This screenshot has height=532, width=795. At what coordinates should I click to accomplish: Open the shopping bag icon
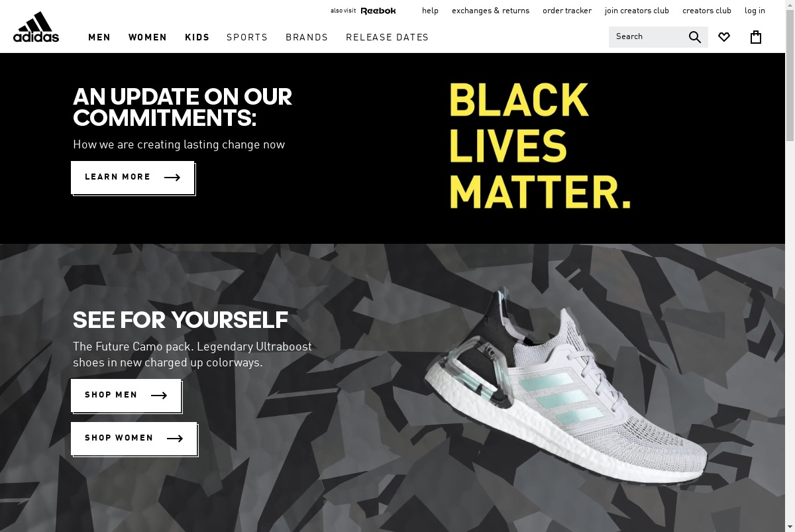coord(756,37)
